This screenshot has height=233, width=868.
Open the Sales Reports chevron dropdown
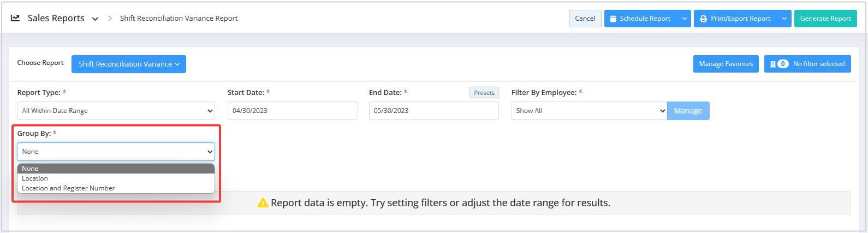point(95,19)
